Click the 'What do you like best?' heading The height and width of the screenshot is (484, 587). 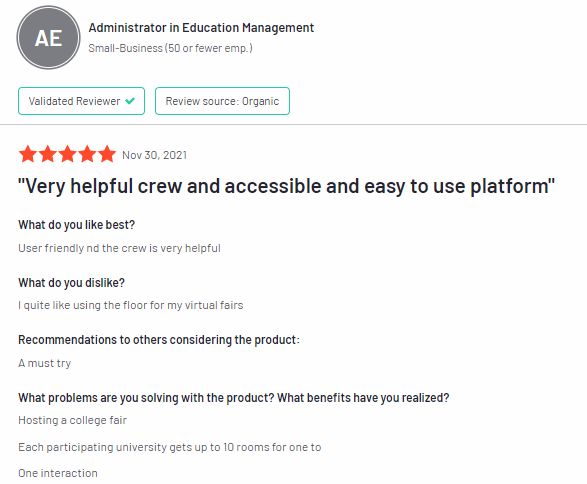click(x=76, y=225)
